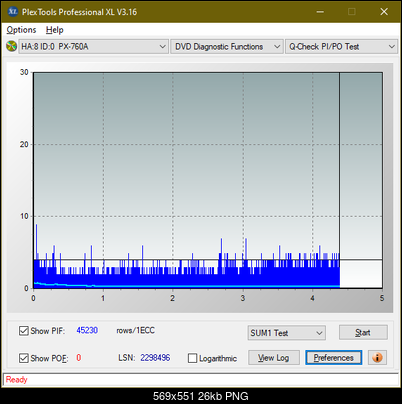Toggle the Show POF checkbox
402x404 pixels.
(24, 358)
